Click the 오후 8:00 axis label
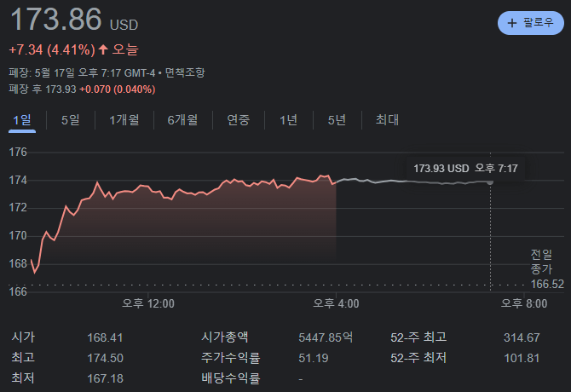Viewport: 571px width, 392px height. [x=523, y=303]
